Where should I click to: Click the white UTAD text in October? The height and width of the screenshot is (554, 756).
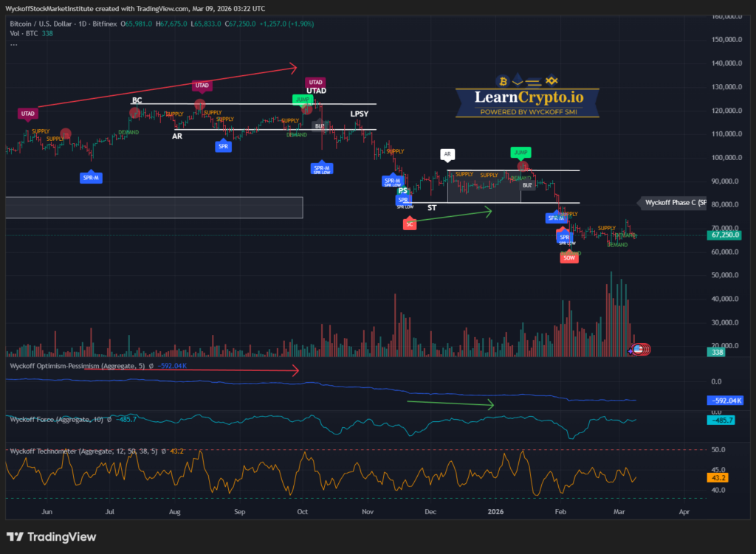[316, 91]
